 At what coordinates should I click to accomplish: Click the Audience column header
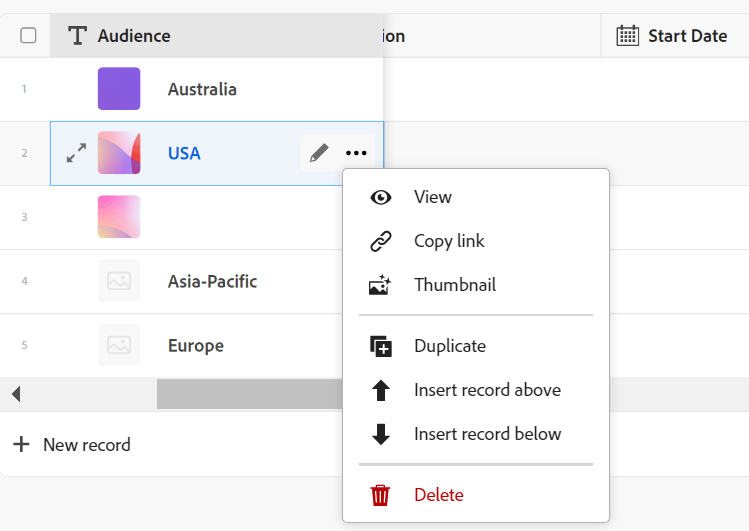pyautogui.click(x=134, y=36)
